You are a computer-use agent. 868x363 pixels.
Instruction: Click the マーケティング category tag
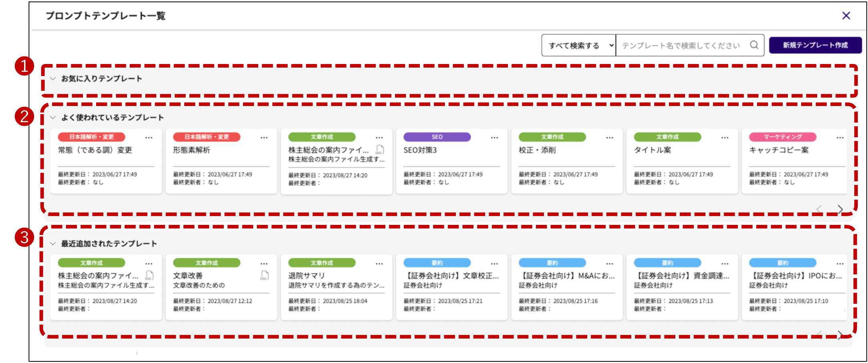coord(782,137)
